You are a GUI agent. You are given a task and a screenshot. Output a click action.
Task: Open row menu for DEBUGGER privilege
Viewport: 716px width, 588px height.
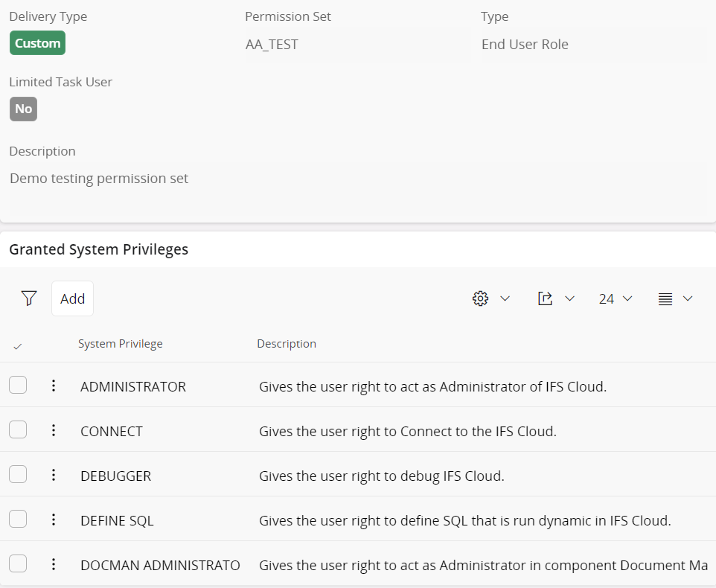pos(54,475)
